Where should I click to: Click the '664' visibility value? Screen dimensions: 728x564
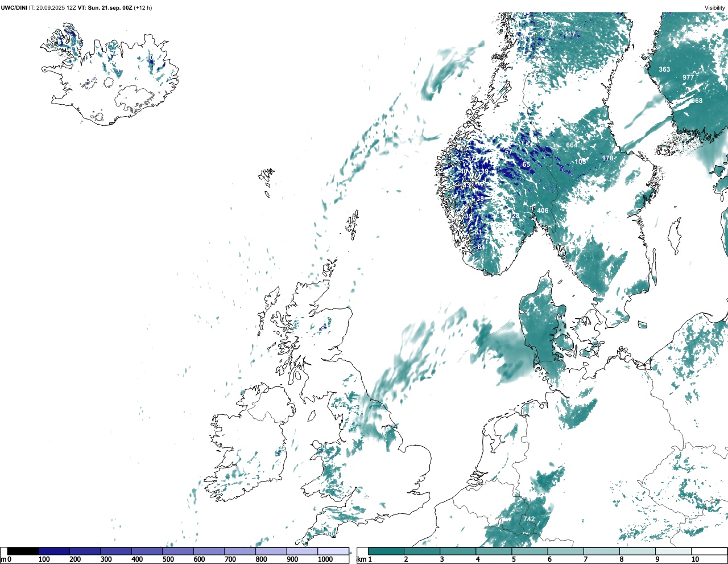(x=572, y=145)
